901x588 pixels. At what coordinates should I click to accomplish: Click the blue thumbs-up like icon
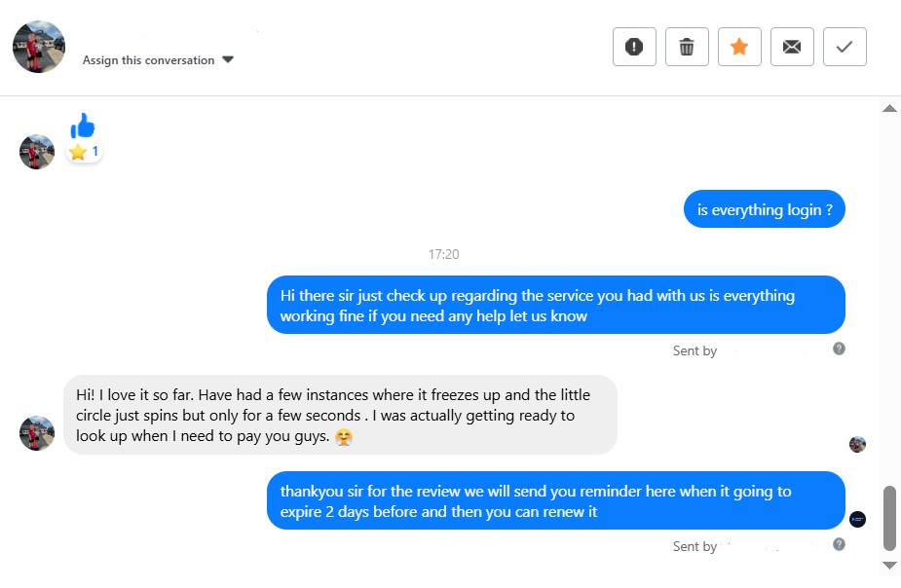(83, 126)
